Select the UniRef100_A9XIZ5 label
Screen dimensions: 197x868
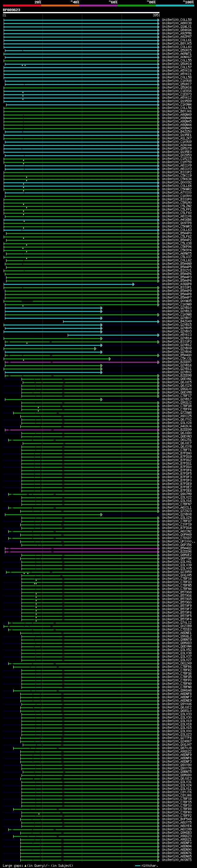(x=177, y=417)
